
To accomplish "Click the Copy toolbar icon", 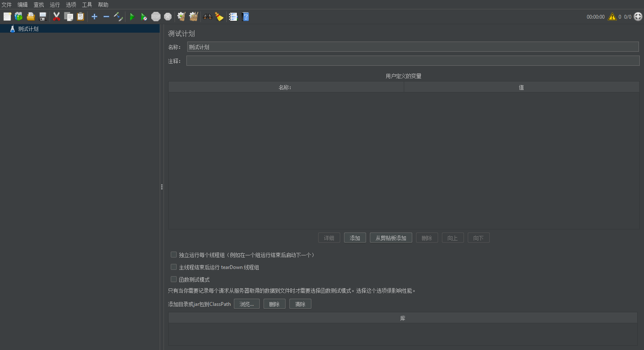I will (x=69, y=17).
